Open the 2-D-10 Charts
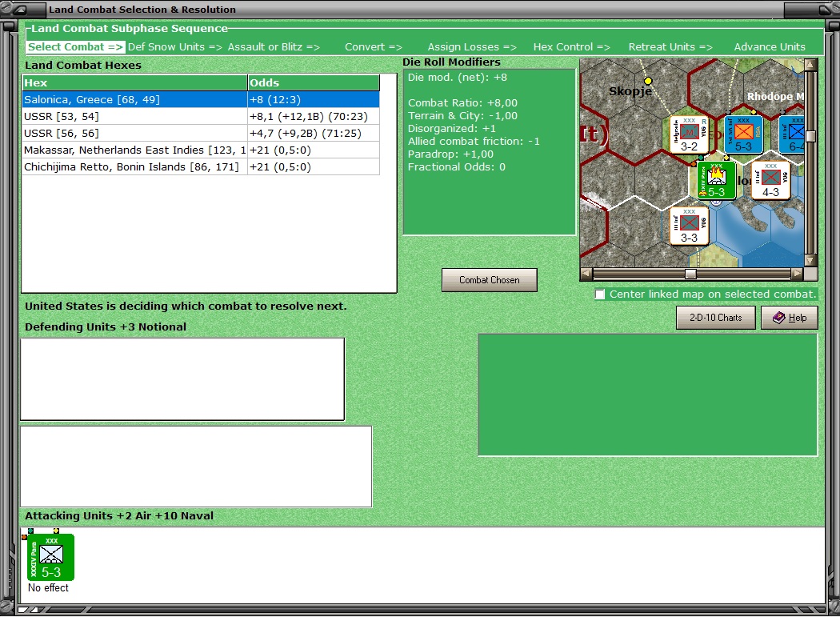The height and width of the screenshot is (617, 840). 716,318
